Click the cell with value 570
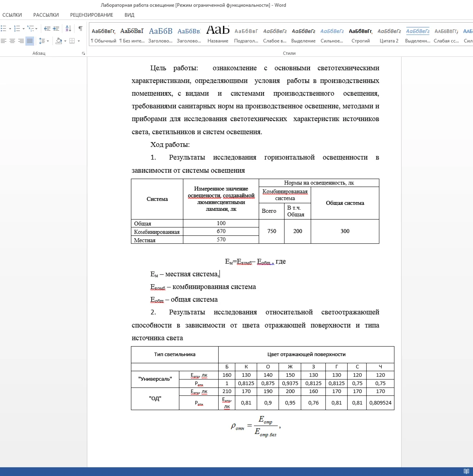Screen dimensions: 473x476 tap(221, 239)
